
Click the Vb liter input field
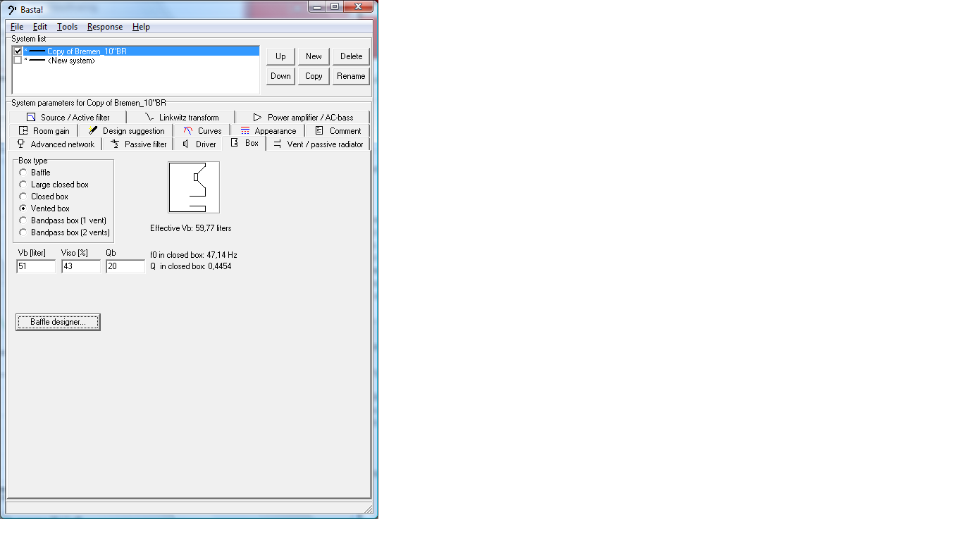click(x=36, y=267)
